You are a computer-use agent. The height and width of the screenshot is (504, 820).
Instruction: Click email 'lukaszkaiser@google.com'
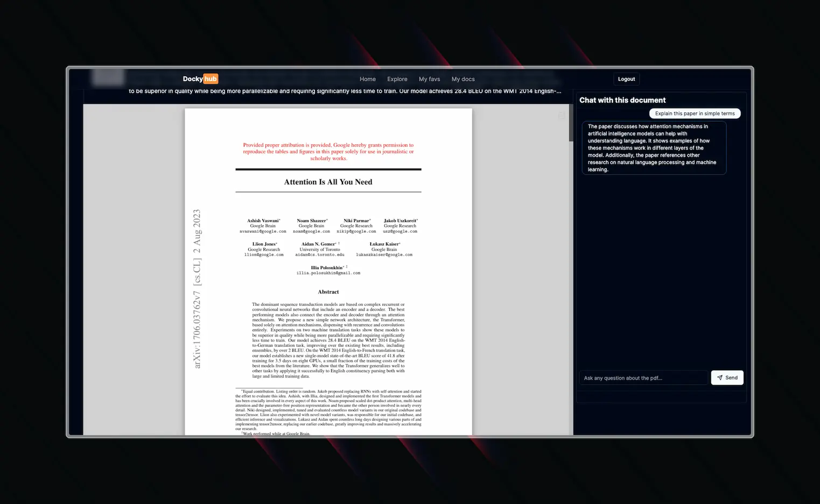(x=384, y=255)
